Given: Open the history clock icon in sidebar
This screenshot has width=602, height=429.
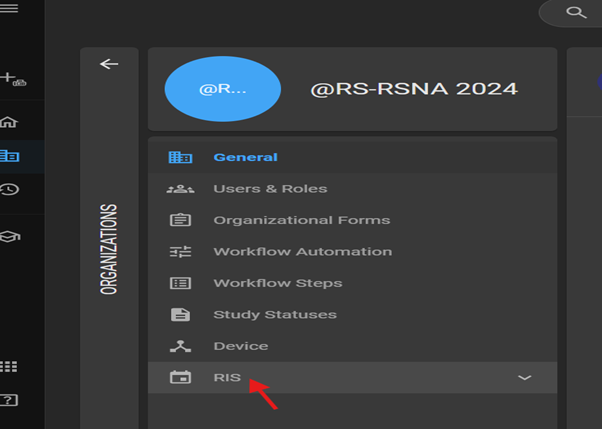Looking at the screenshot, I should point(10,189).
